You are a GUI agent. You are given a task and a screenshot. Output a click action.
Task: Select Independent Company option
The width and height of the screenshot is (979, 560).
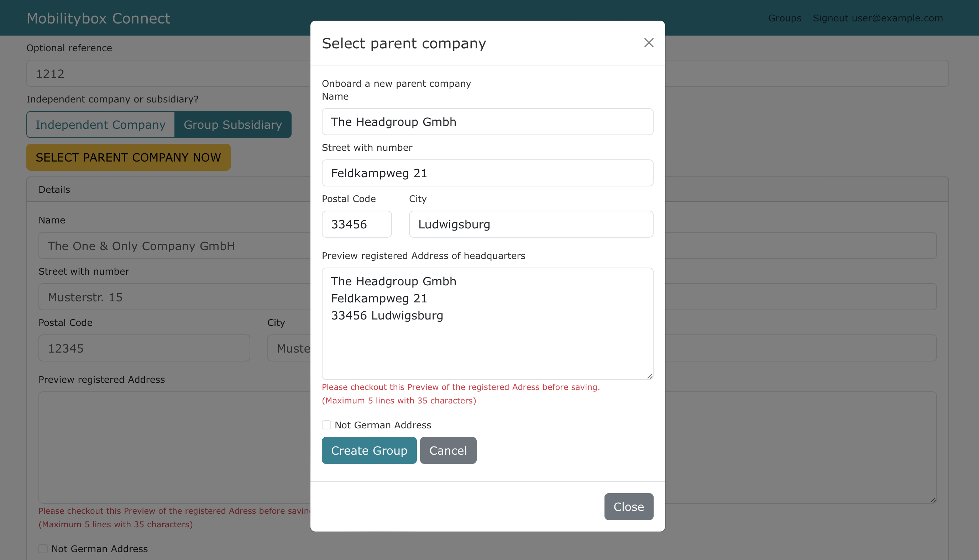coord(100,125)
